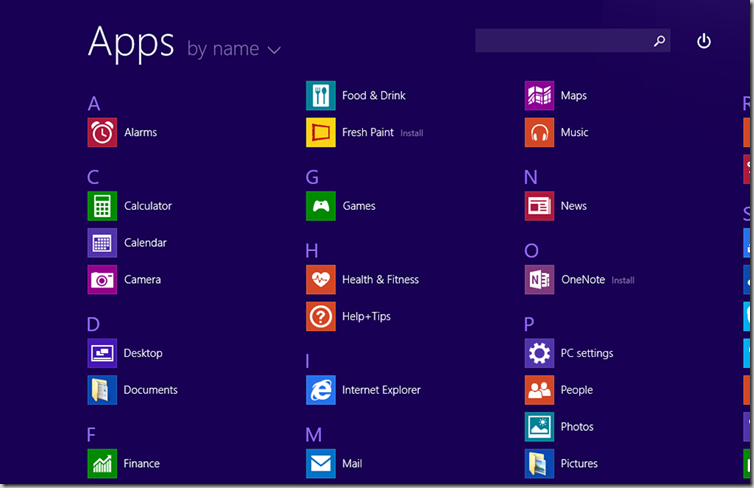
Task: Open the Pictures folder icon
Action: pyautogui.click(x=539, y=463)
